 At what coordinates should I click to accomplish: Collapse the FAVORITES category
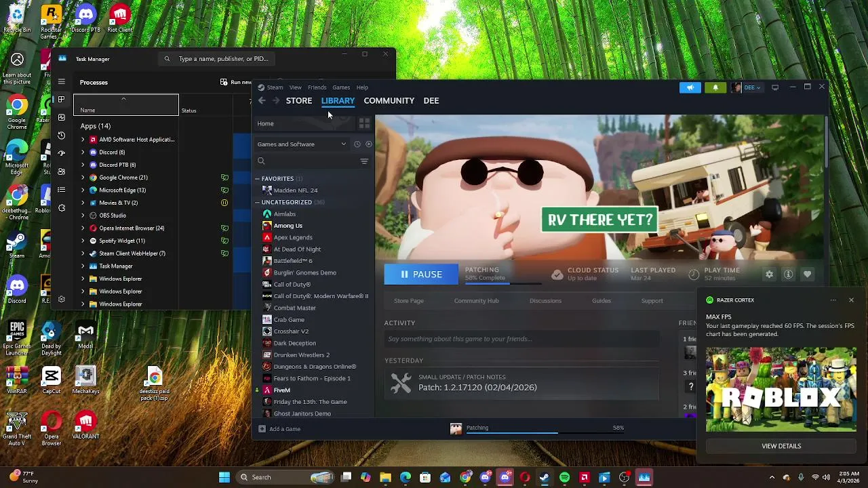258,178
